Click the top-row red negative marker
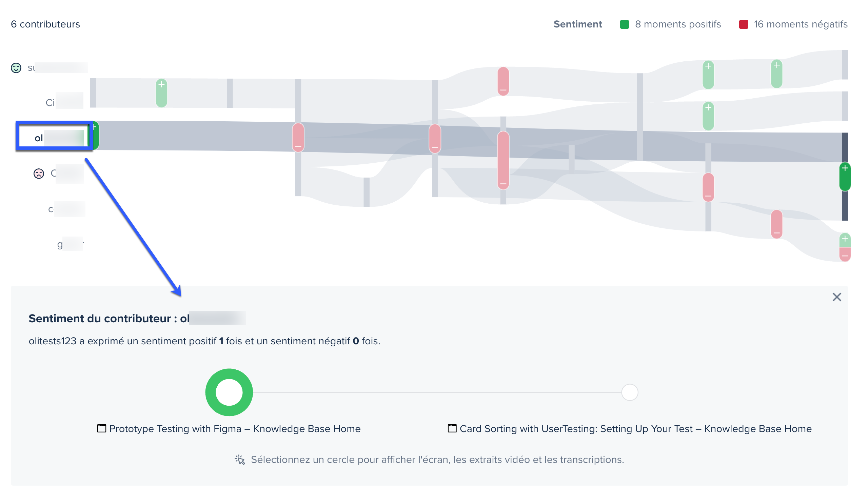Screen dimensions: 868x488 pos(503,81)
